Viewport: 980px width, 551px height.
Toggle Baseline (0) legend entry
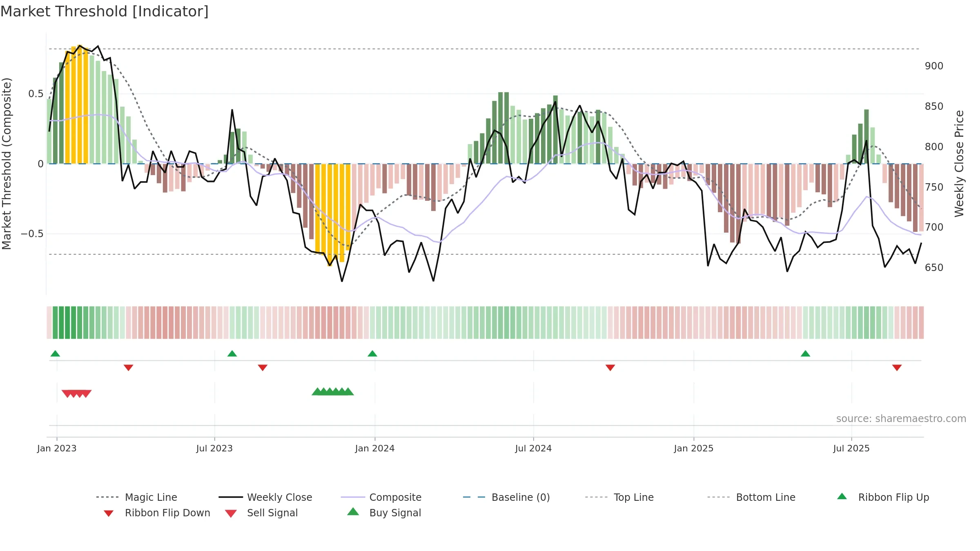click(x=507, y=497)
